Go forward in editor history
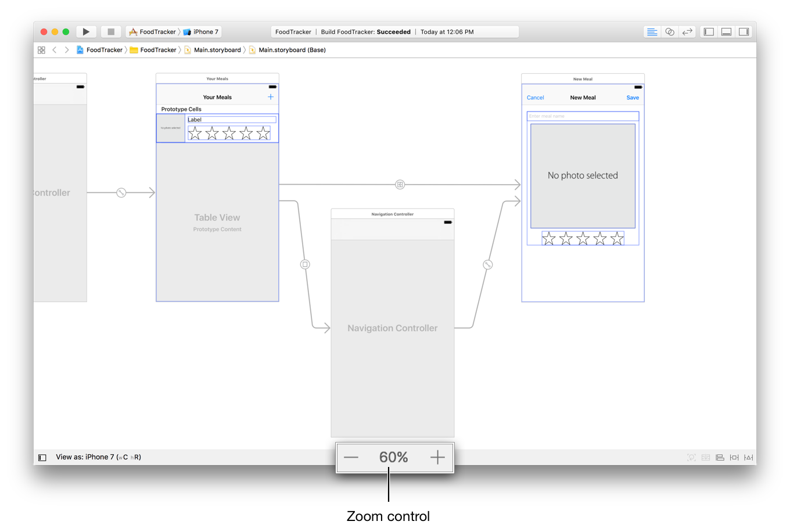 click(67, 50)
